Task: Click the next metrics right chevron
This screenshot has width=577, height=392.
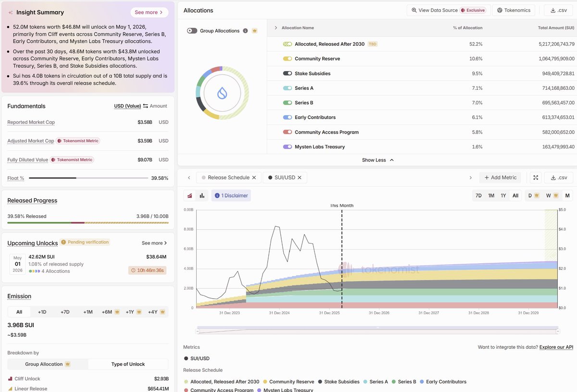Action: tap(470, 178)
